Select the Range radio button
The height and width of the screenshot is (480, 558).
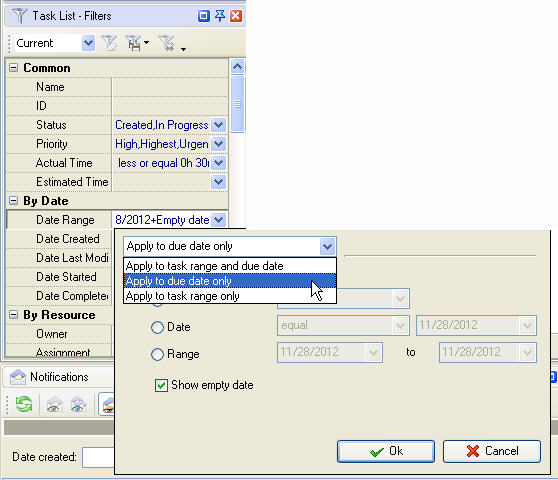coord(157,354)
